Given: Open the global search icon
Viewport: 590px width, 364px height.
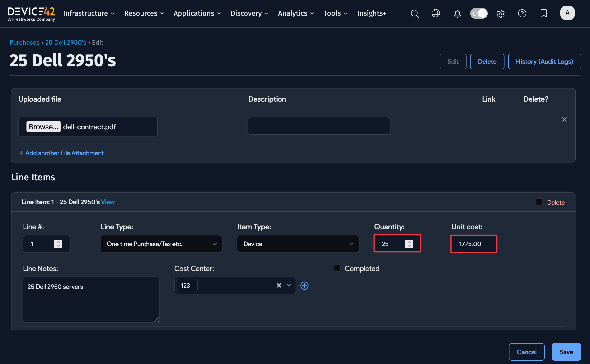Looking at the screenshot, I should tap(415, 13).
